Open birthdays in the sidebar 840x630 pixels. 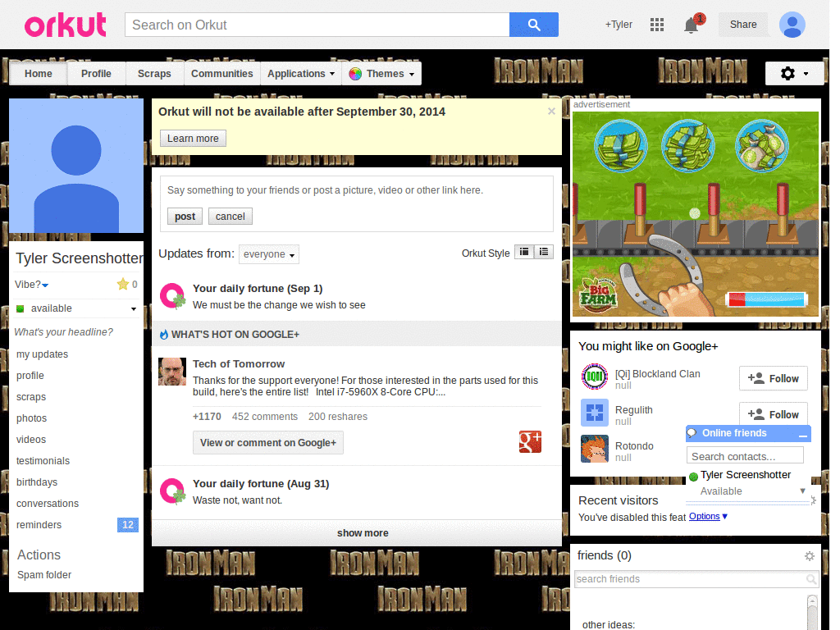pos(37,482)
